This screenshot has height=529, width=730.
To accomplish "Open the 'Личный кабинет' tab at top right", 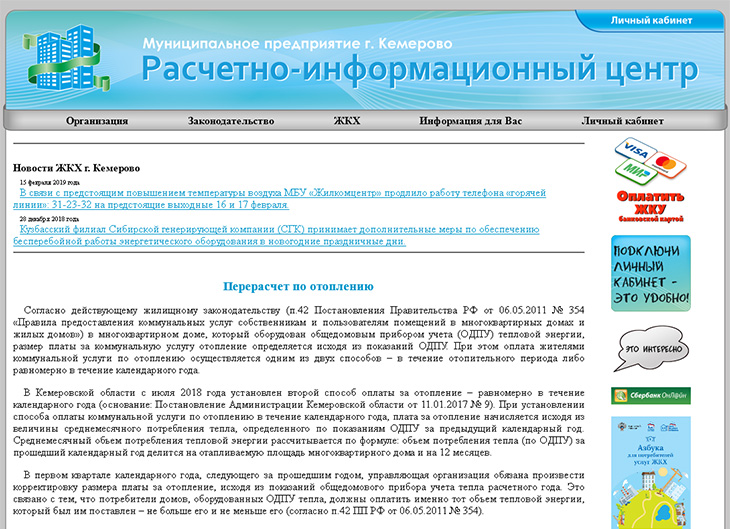I will coord(651,20).
